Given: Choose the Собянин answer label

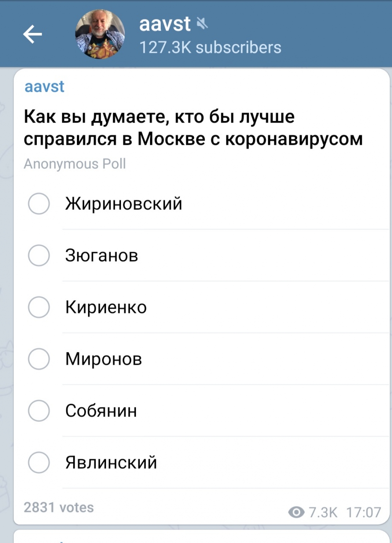Looking at the screenshot, I should coord(101,410).
